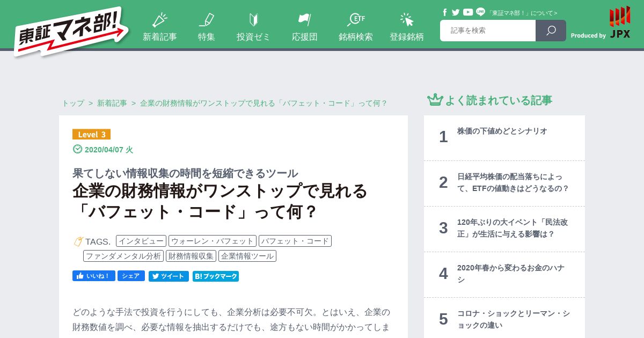The height and width of the screenshot is (338, 644).
Task: Open the 登録銘柄 menu item
Action: click(407, 36)
